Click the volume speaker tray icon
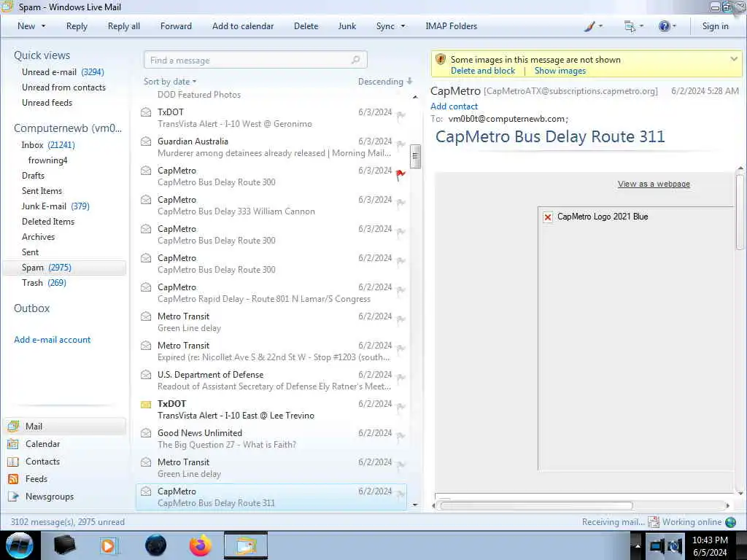This screenshot has width=747, height=560. (675, 546)
